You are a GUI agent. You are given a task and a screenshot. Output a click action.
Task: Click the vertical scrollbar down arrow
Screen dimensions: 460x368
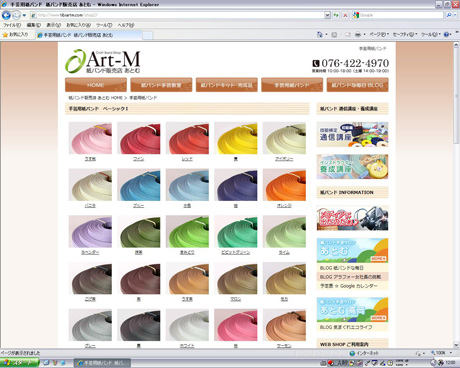click(456, 345)
